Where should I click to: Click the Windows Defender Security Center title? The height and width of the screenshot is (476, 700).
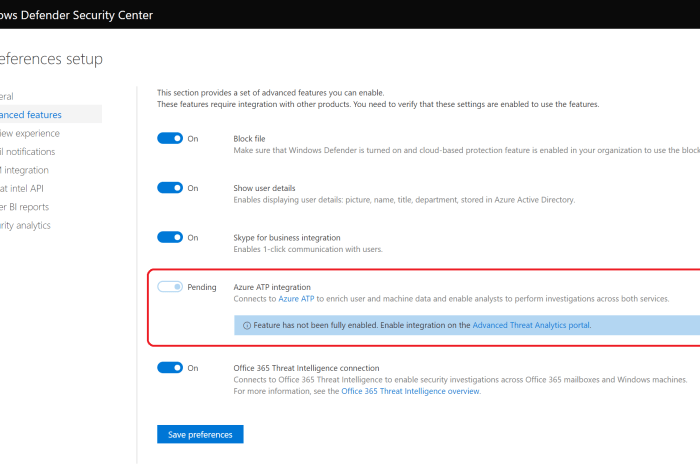[x=75, y=14]
